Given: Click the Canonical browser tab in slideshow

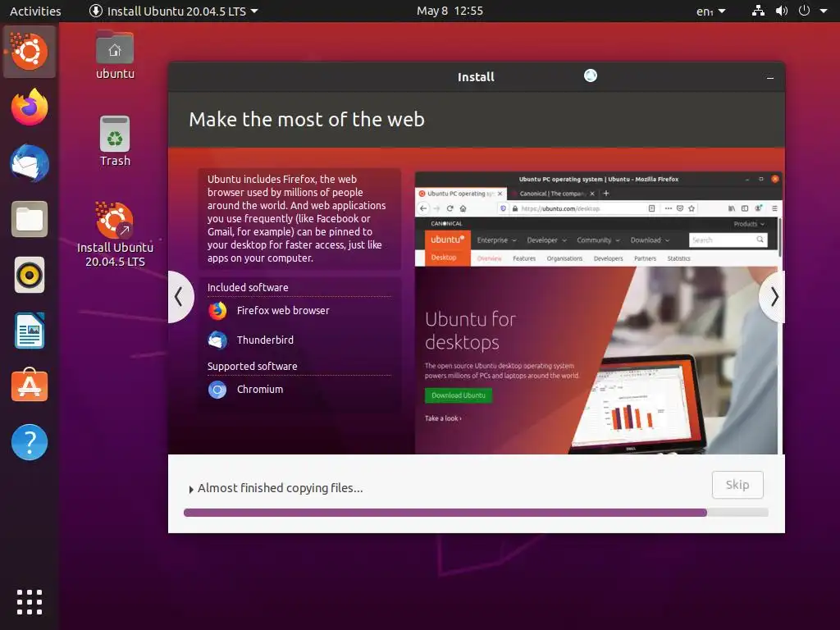Looking at the screenshot, I should pyautogui.click(x=553, y=194).
